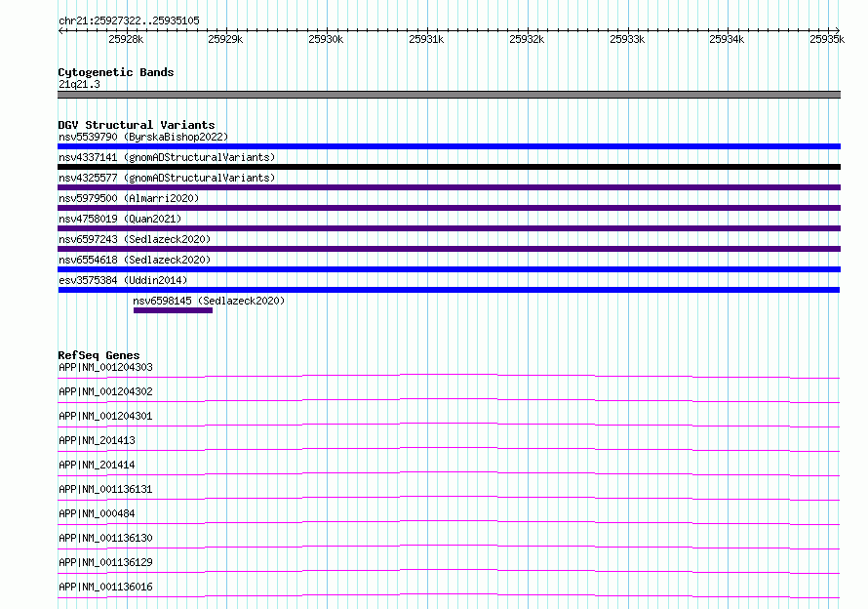The height and width of the screenshot is (609, 868).
Task: Click the 25932k ruler tick label
Action: point(527,39)
